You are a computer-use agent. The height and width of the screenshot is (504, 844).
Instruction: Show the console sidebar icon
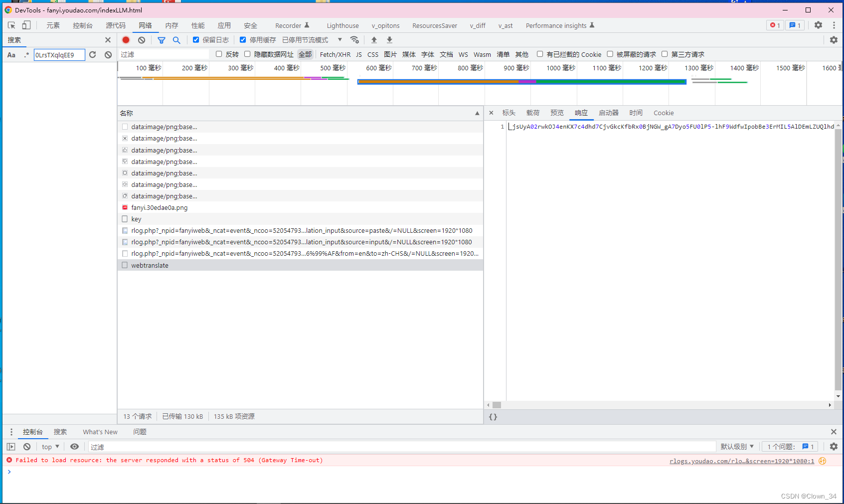click(x=11, y=447)
